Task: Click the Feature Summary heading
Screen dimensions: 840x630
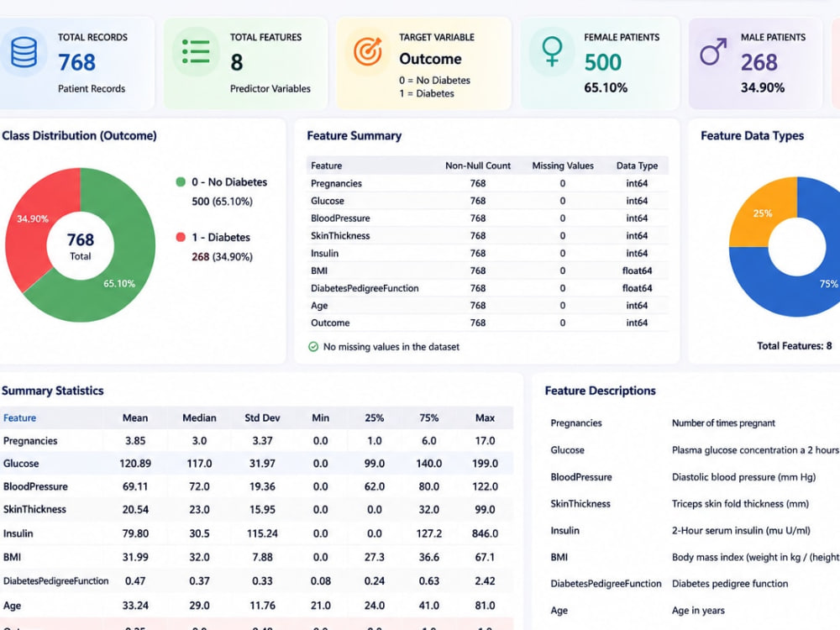Action: (x=354, y=135)
